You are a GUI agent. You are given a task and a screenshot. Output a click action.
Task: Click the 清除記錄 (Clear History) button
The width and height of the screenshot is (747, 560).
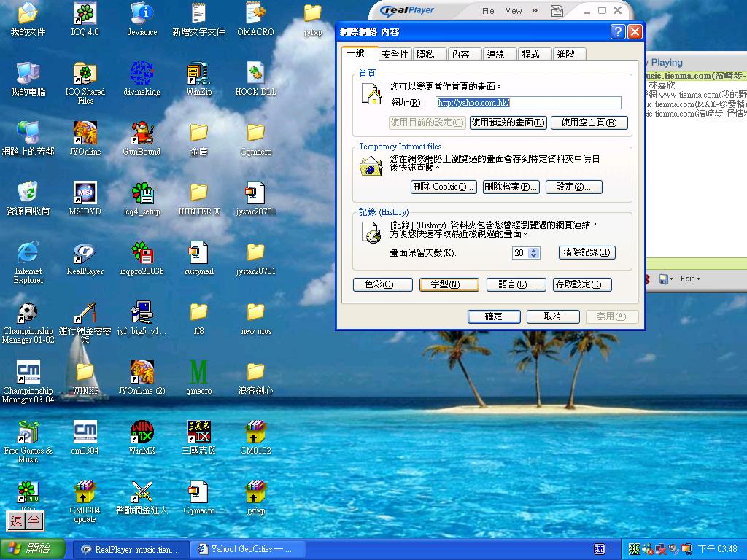pos(587,252)
